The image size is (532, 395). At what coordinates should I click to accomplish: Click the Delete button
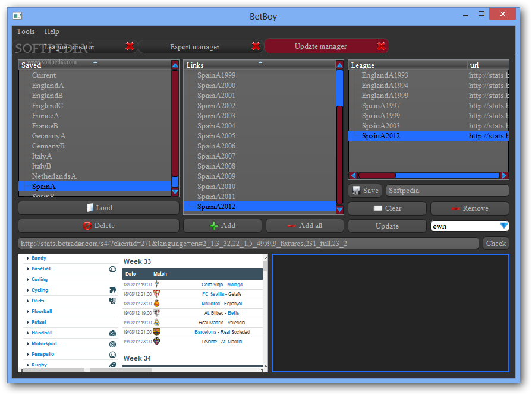99,226
